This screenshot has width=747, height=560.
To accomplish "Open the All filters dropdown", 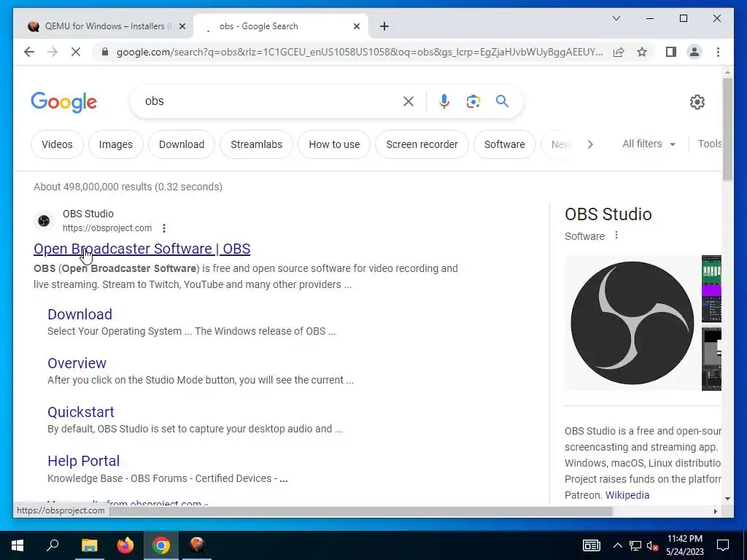I will (x=649, y=144).
